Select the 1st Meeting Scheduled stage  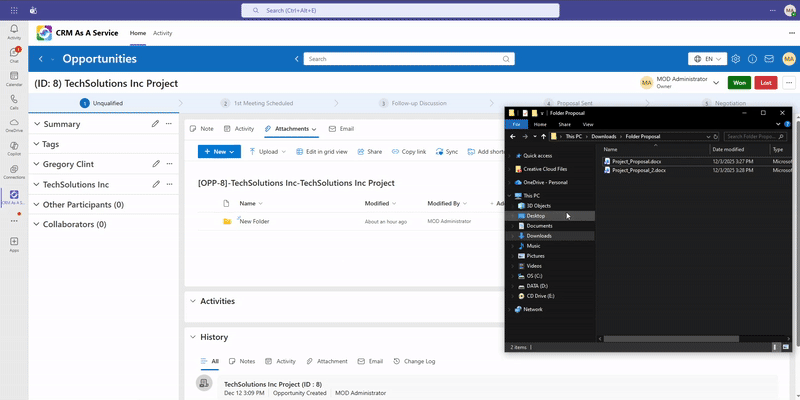pos(257,103)
